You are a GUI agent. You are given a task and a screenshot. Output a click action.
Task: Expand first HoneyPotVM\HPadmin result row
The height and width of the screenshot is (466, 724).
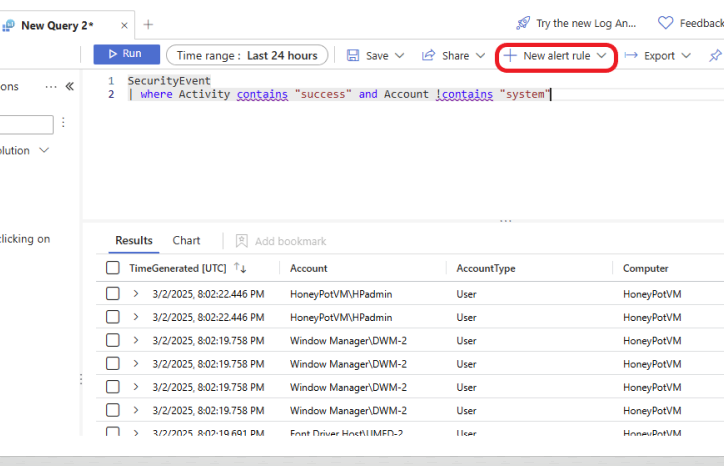click(136, 294)
